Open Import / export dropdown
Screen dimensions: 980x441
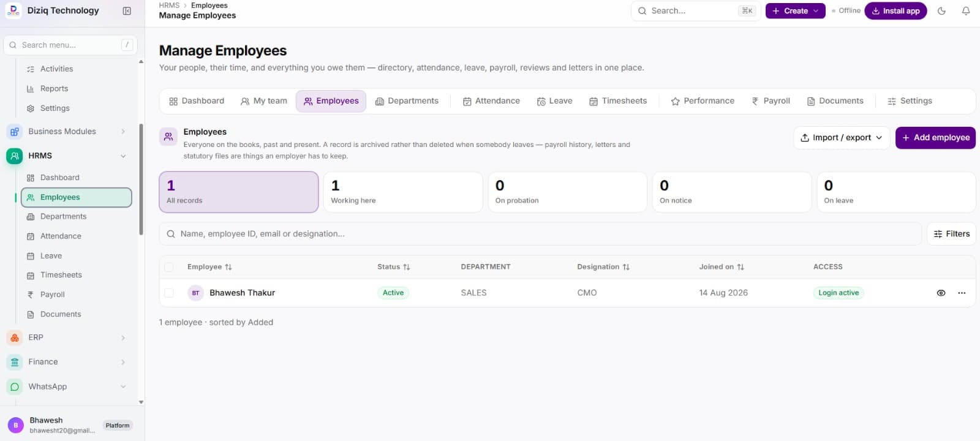(842, 138)
